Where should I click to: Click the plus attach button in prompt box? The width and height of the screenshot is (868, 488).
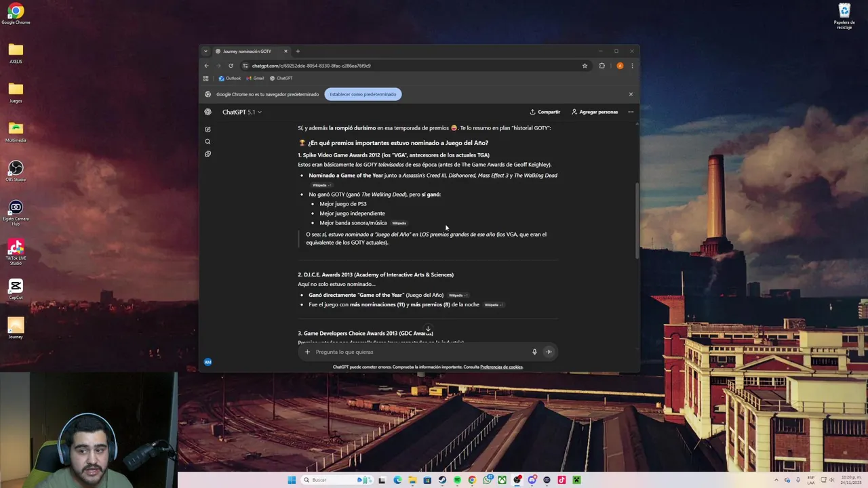coord(307,352)
